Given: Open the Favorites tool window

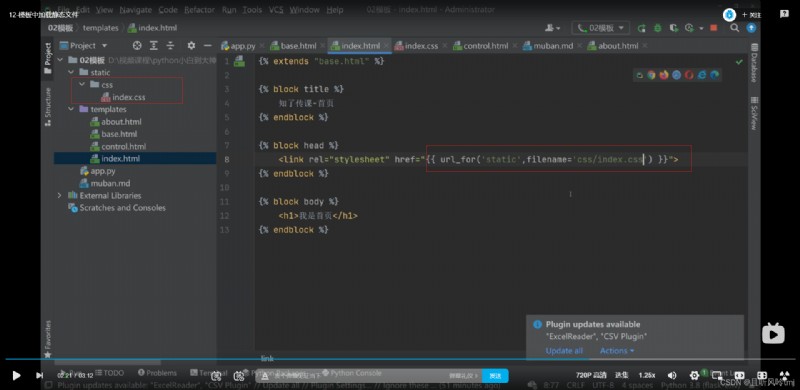Looking at the screenshot, I should click(47, 339).
